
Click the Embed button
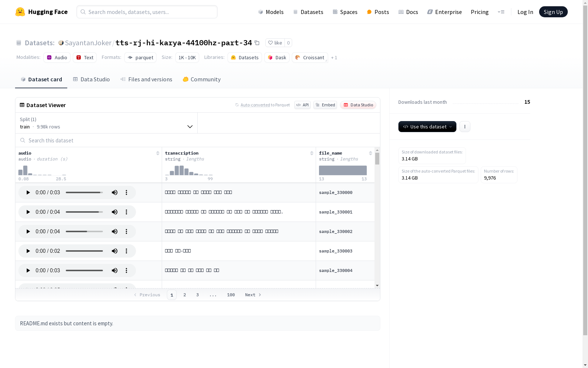[325, 105]
